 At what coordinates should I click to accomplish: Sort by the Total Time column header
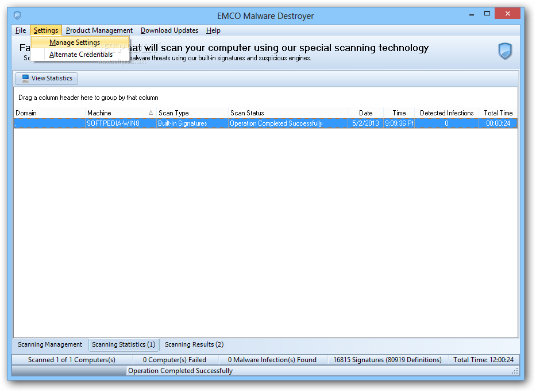click(x=498, y=113)
